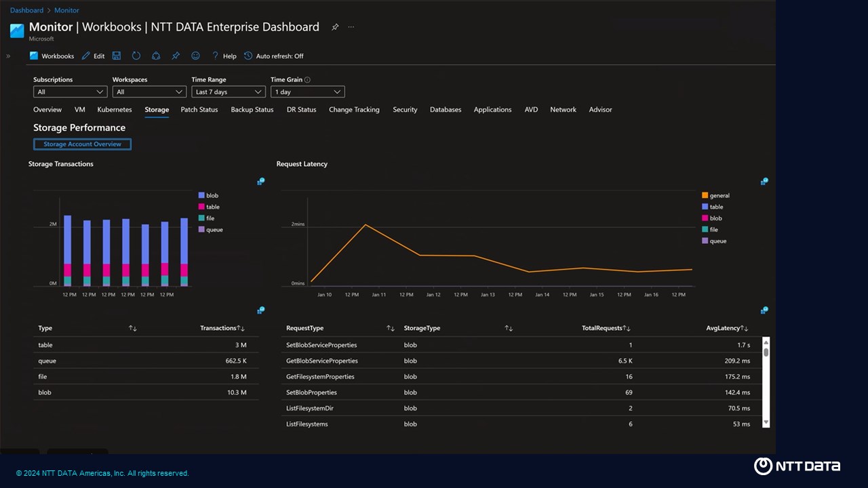Open the feedback smiley icon
This screenshot has height=488, width=868.
[195, 56]
